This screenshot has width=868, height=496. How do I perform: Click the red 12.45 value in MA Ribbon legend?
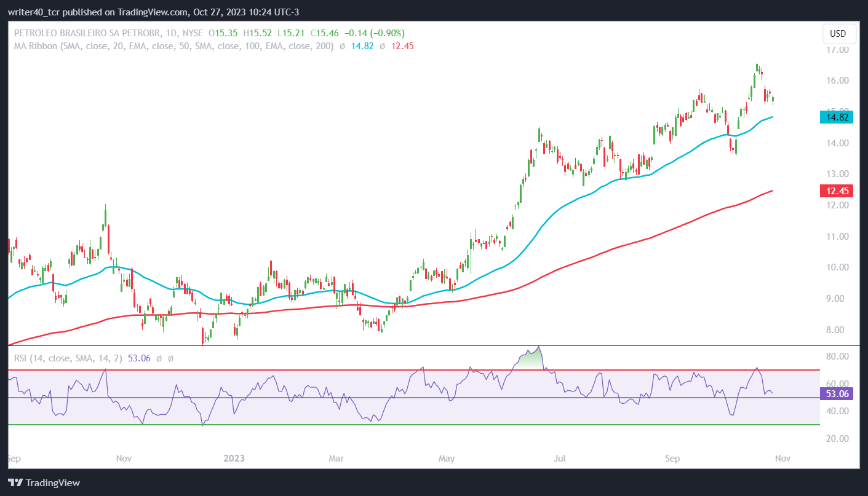coord(402,46)
